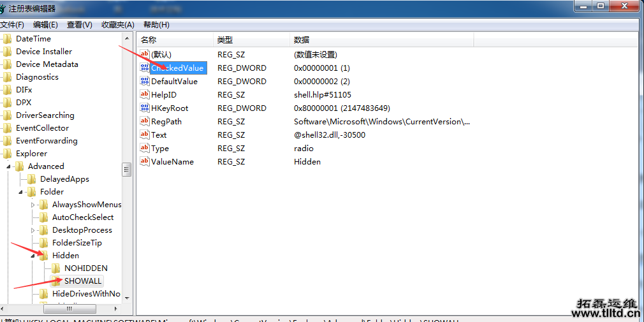Image resolution: width=644 pixels, height=322 pixels.
Task: Expand the AlwaysShowMenus node
Action: (33, 205)
